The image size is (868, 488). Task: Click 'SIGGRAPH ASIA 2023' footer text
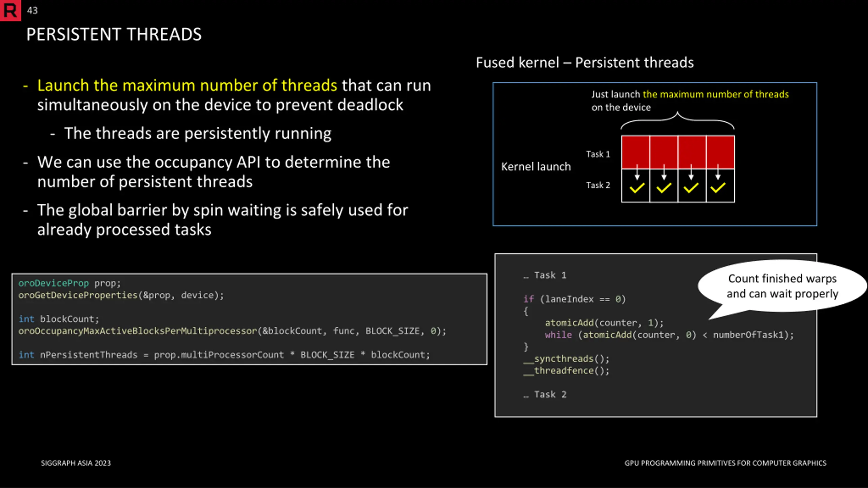click(76, 463)
